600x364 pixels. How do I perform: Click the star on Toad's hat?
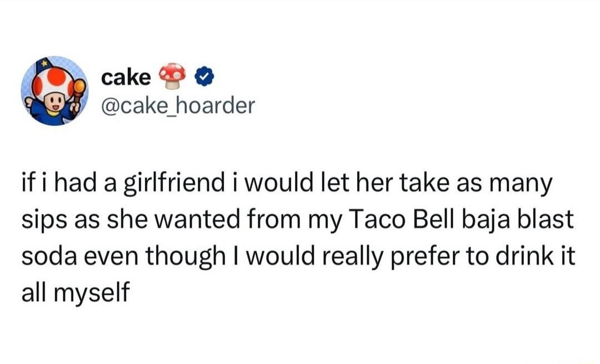coord(44,62)
